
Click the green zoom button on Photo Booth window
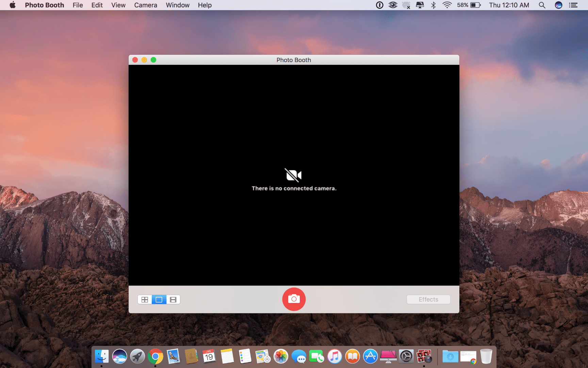coord(154,60)
